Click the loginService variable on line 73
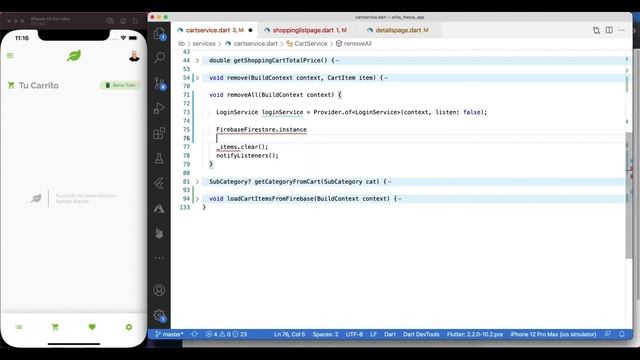Viewport: 640px width, 360px height. 282,112
